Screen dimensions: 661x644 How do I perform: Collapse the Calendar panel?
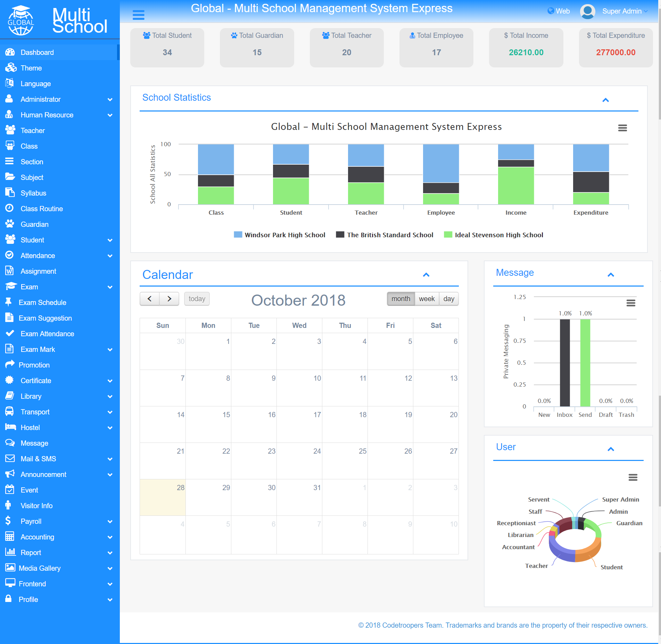426,275
